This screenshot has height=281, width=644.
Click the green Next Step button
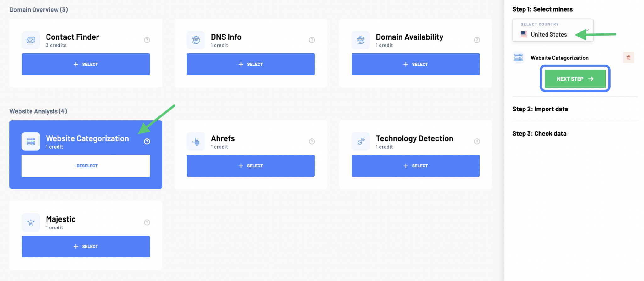tap(575, 79)
